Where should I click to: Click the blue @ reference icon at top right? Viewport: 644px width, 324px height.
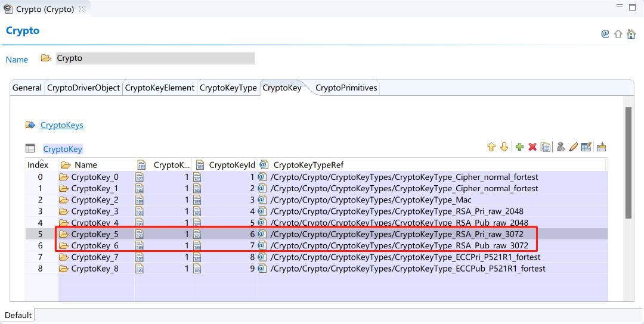click(605, 34)
